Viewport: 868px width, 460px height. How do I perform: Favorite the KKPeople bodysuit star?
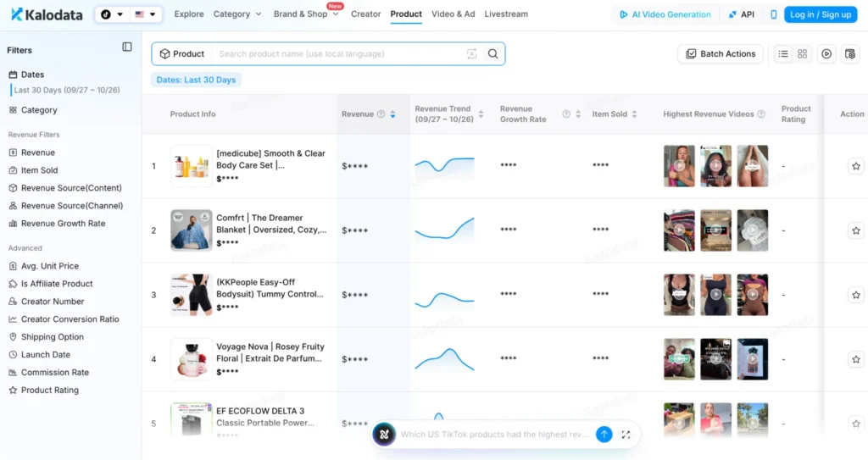(x=856, y=295)
